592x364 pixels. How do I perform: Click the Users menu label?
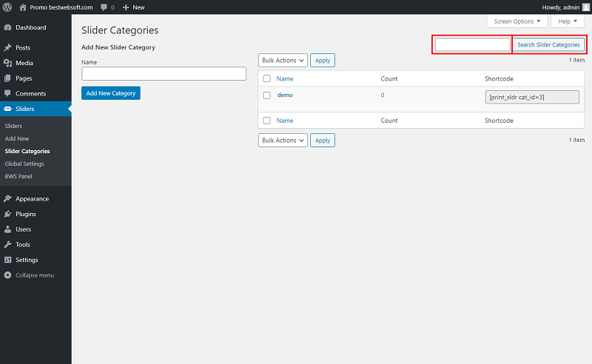coord(24,229)
